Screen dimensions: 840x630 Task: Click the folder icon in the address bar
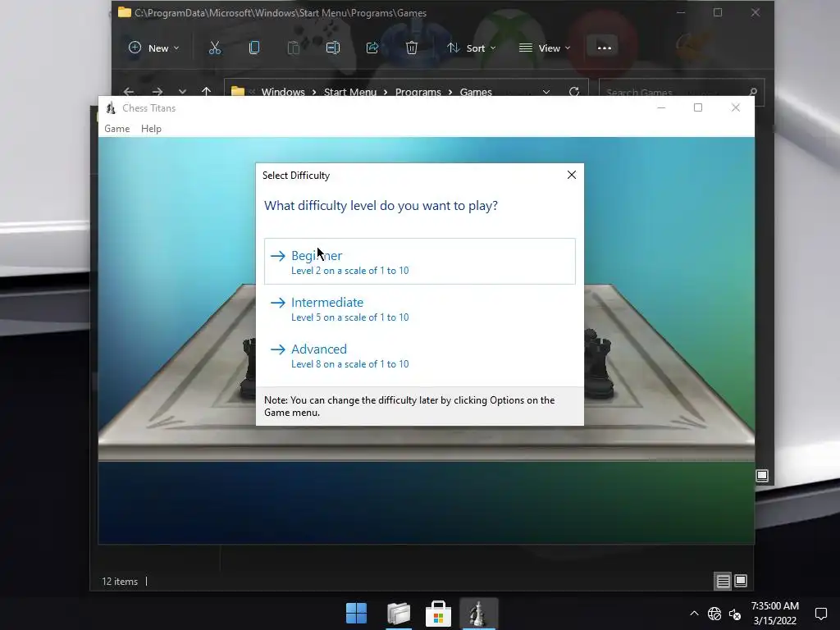click(x=238, y=92)
